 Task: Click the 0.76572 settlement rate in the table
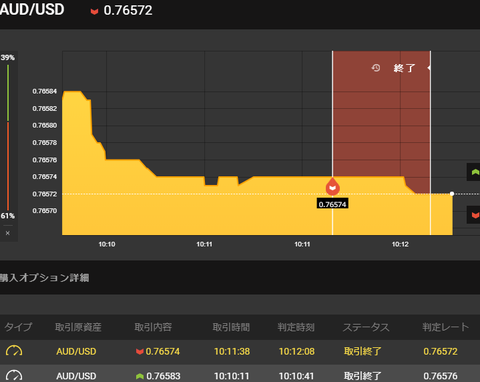pyautogui.click(x=440, y=351)
